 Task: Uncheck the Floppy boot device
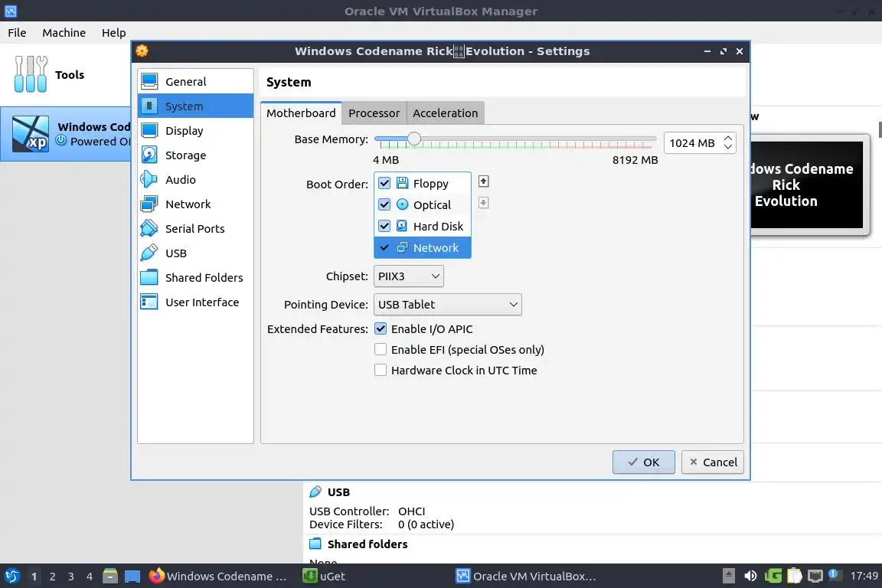[384, 183]
